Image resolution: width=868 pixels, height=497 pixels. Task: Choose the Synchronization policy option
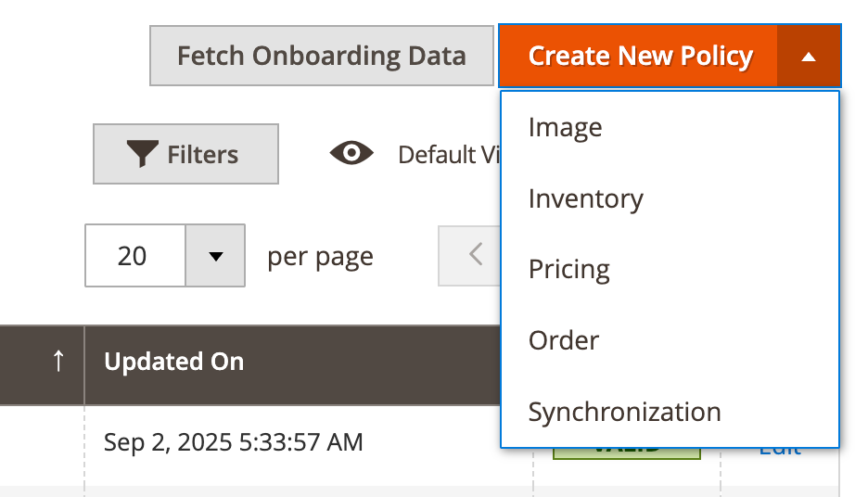point(624,412)
